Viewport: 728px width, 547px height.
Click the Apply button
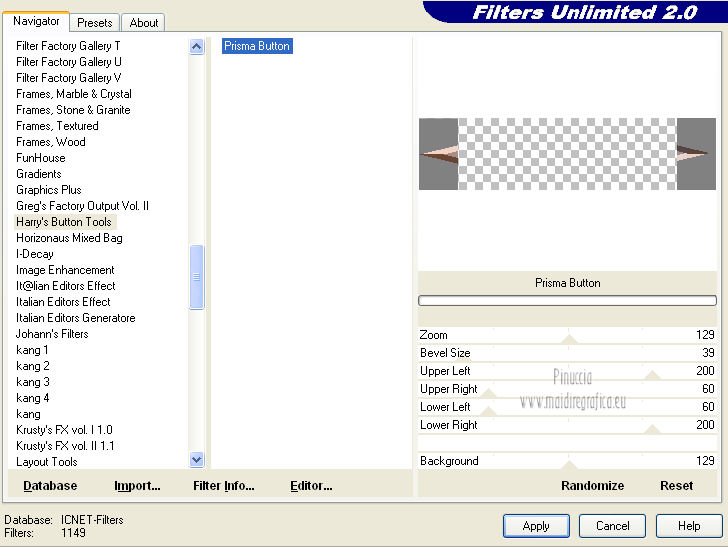point(536,526)
